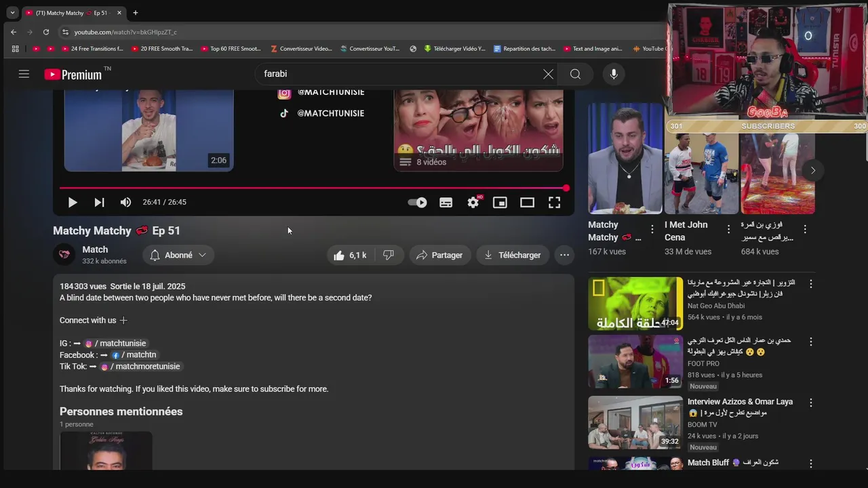Screen dimensions: 868x488
Task: Open options for the 684 k vues short
Action: [x=805, y=229]
